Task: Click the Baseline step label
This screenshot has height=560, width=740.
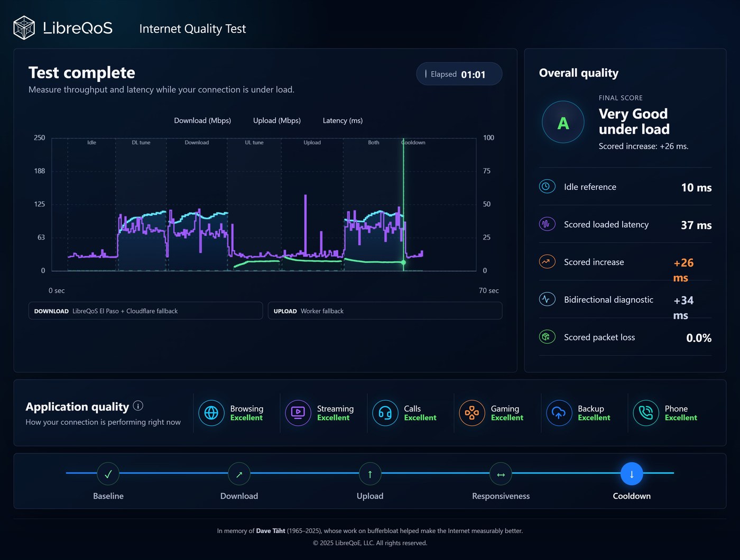Action: [108, 496]
